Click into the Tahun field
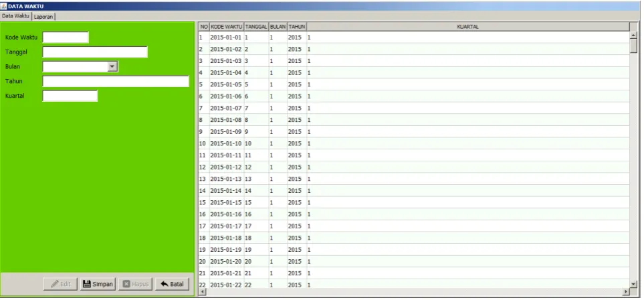 [116, 81]
